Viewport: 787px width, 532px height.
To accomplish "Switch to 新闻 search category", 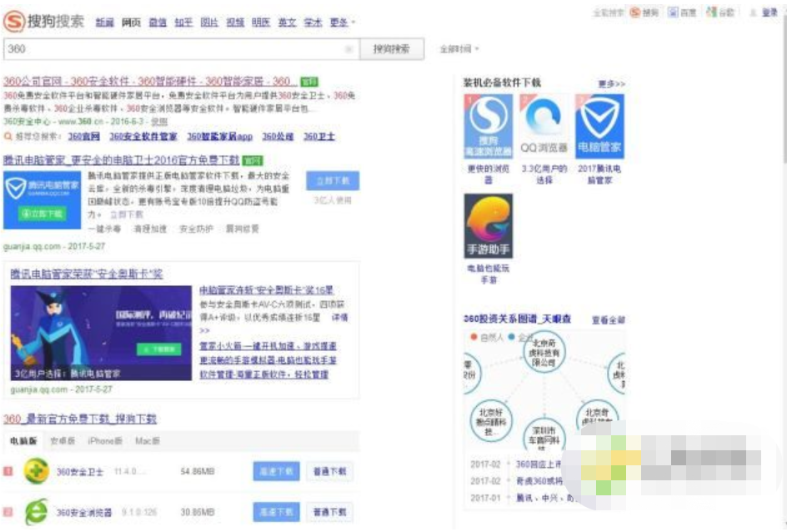I will point(104,23).
